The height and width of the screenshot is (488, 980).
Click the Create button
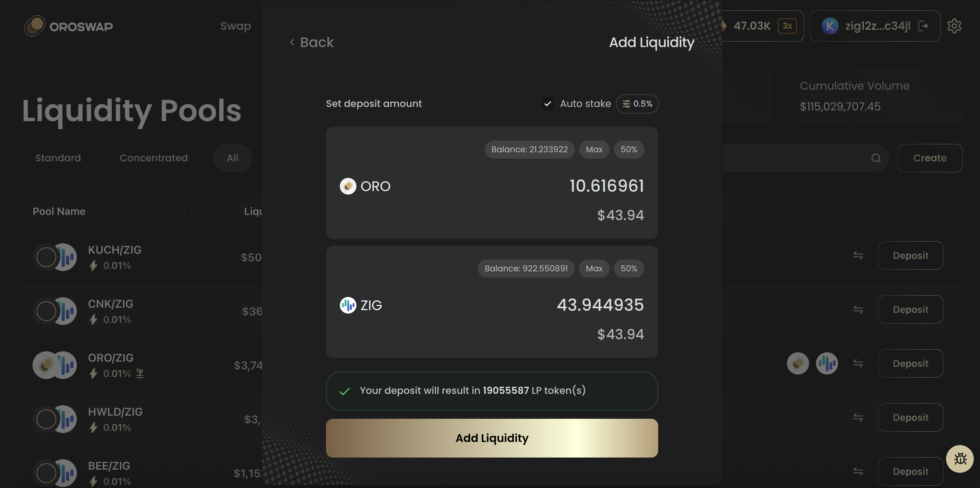click(930, 158)
